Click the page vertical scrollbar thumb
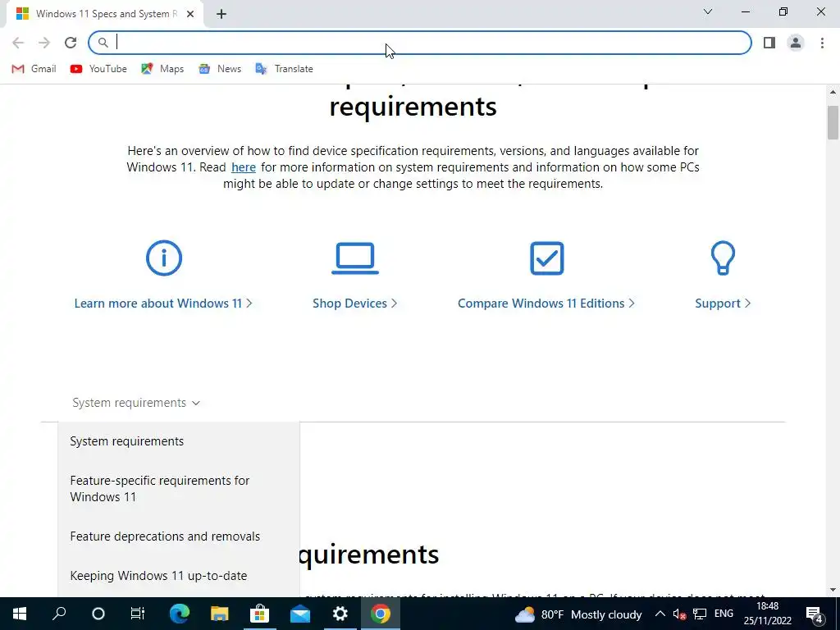 coord(833,123)
